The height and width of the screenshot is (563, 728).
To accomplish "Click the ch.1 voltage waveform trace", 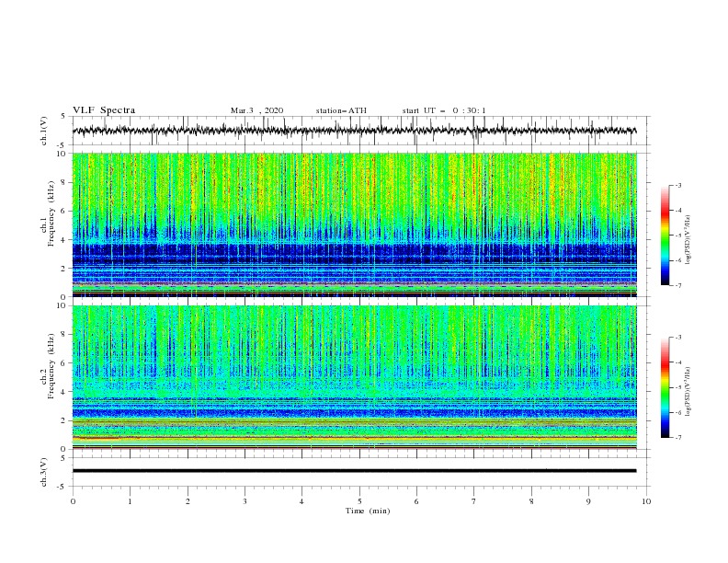I will click(x=354, y=131).
